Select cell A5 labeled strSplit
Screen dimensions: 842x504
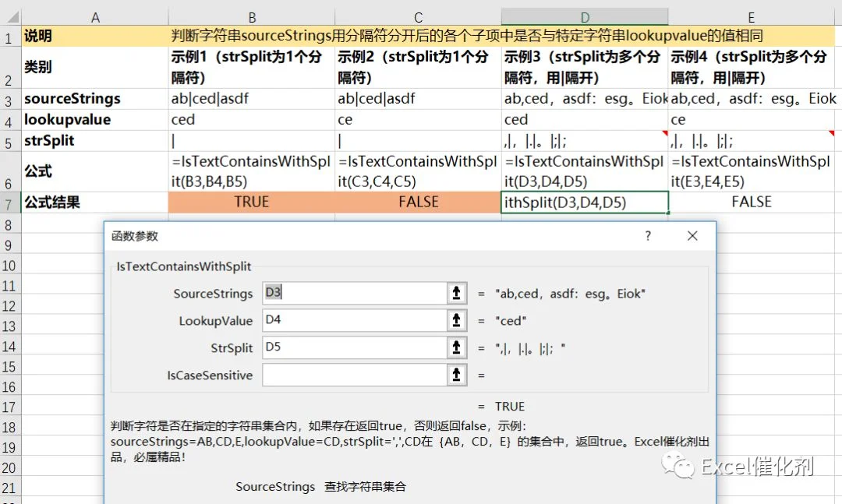95,141
